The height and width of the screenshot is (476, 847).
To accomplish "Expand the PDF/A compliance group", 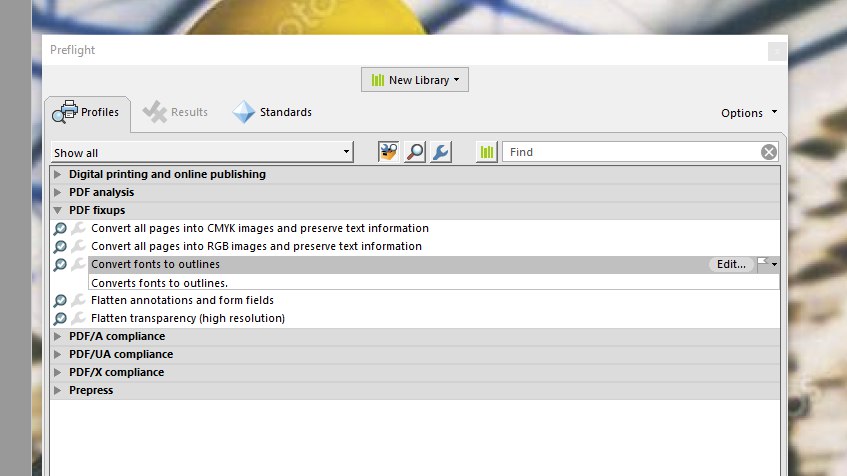I will (57, 336).
